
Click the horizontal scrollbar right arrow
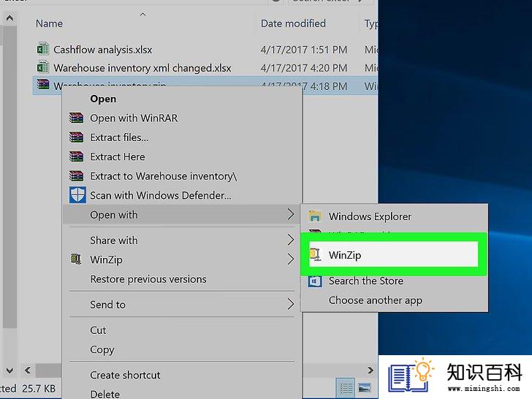point(370,370)
